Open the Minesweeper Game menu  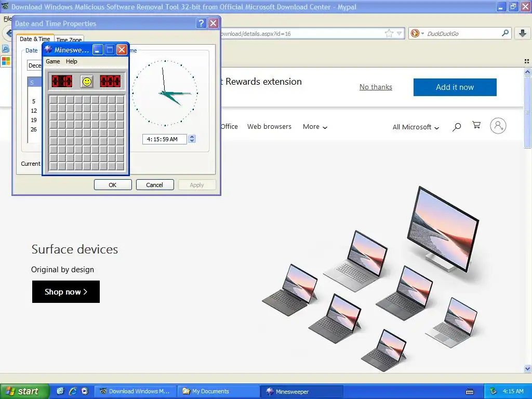coord(53,61)
